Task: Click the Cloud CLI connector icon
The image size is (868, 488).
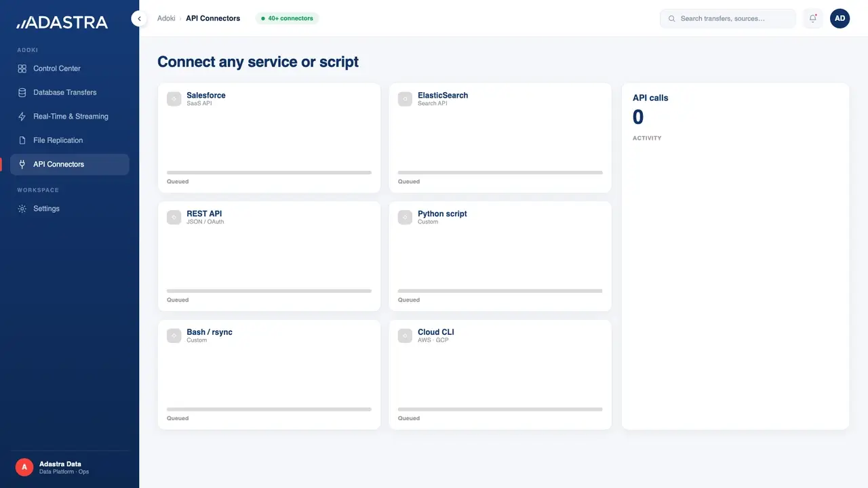Action: [x=406, y=336]
